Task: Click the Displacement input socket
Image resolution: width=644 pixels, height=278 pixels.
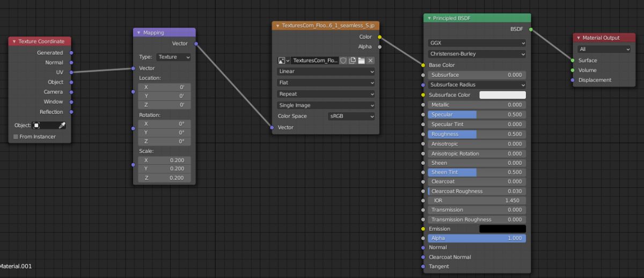Action: tap(573, 80)
